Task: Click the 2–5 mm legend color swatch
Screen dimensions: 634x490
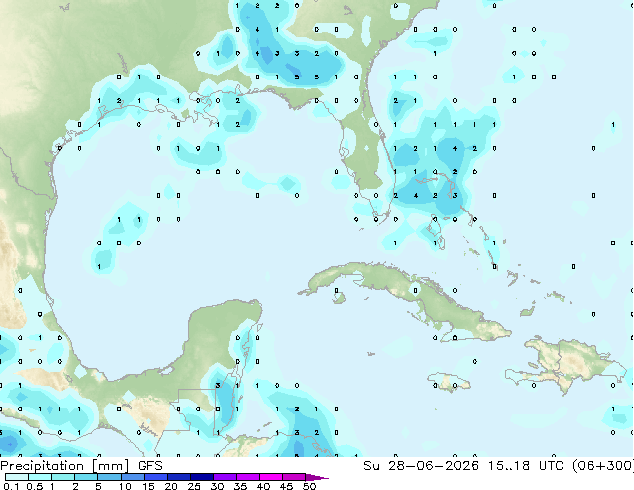Action: click(x=86, y=477)
